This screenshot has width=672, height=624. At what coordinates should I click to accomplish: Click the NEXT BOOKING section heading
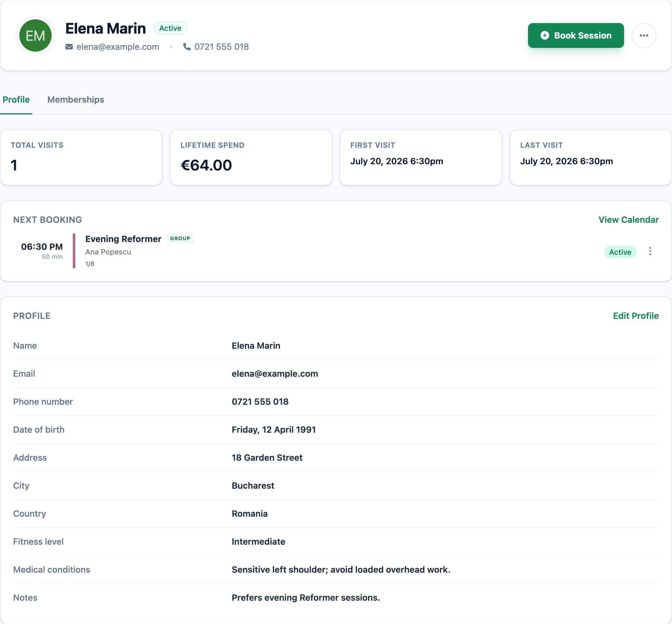pyautogui.click(x=48, y=220)
